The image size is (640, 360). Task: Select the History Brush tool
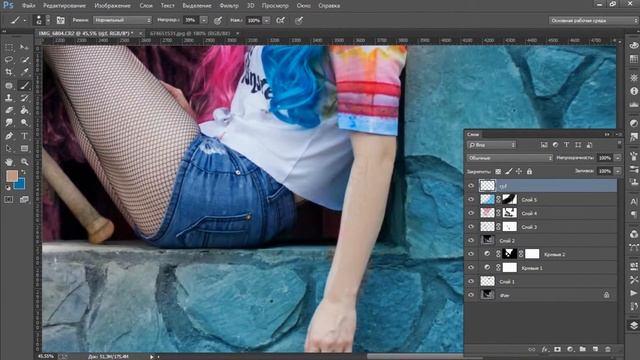[24, 98]
